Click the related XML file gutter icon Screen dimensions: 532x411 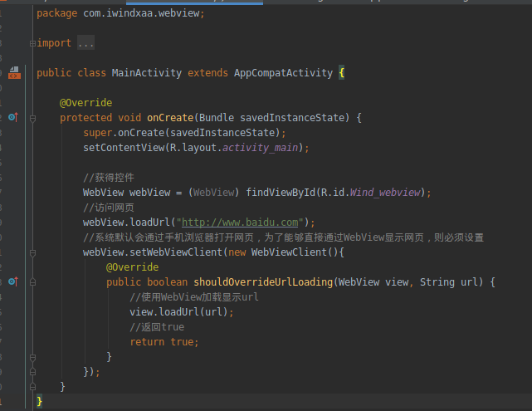13,73
